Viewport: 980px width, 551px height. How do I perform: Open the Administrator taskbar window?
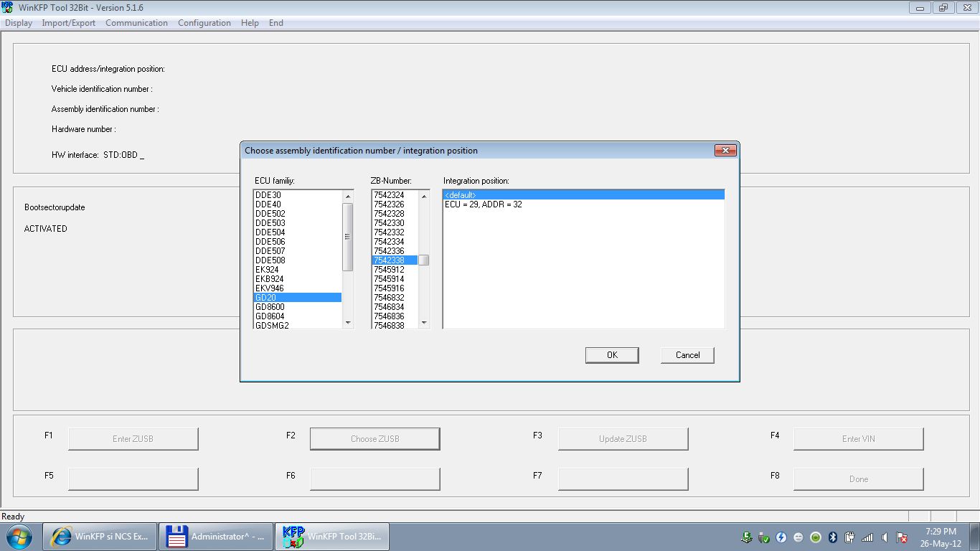pos(216,537)
